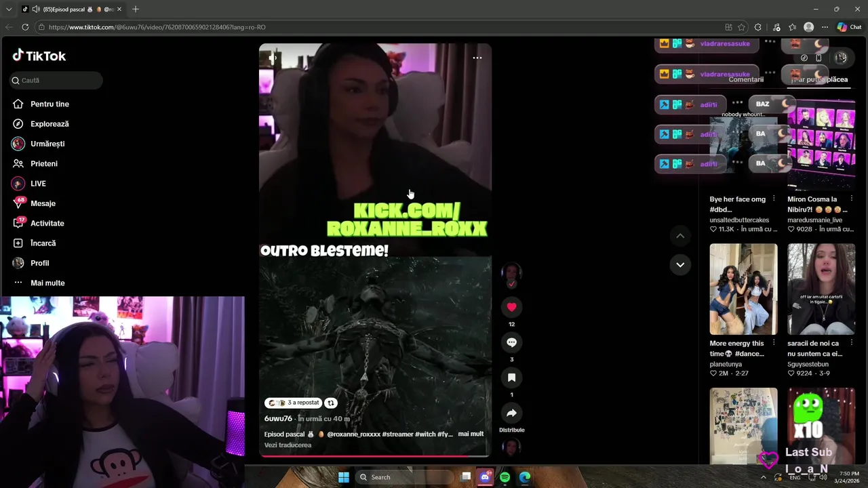Open Edge Copilot Chat button

point(849,27)
